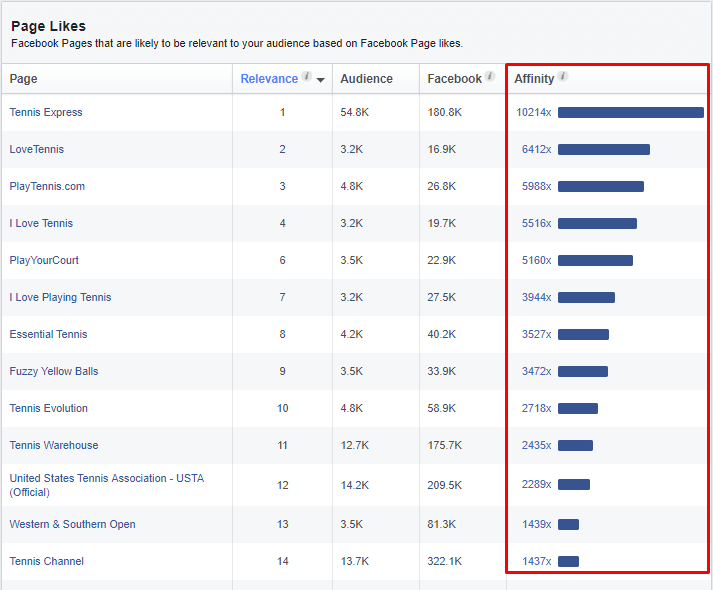Click the Affinity column info icon
The height and width of the screenshot is (590, 713).
click(x=563, y=76)
